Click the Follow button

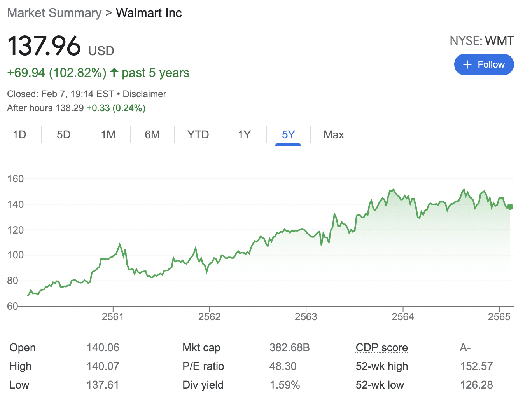(x=484, y=65)
